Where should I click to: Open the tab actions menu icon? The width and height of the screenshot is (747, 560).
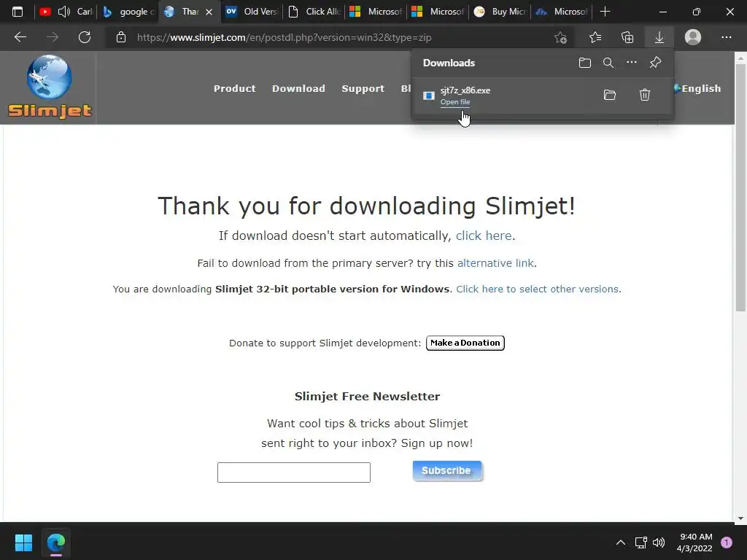18,12
